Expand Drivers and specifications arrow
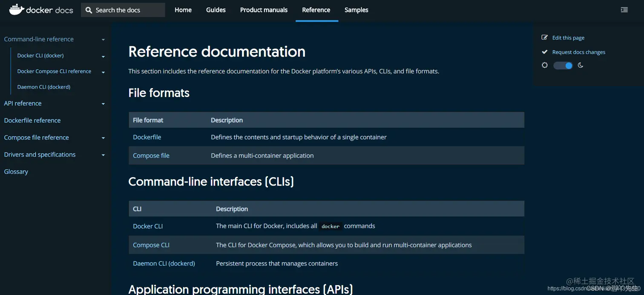The height and width of the screenshot is (295, 644). [103, 155]
